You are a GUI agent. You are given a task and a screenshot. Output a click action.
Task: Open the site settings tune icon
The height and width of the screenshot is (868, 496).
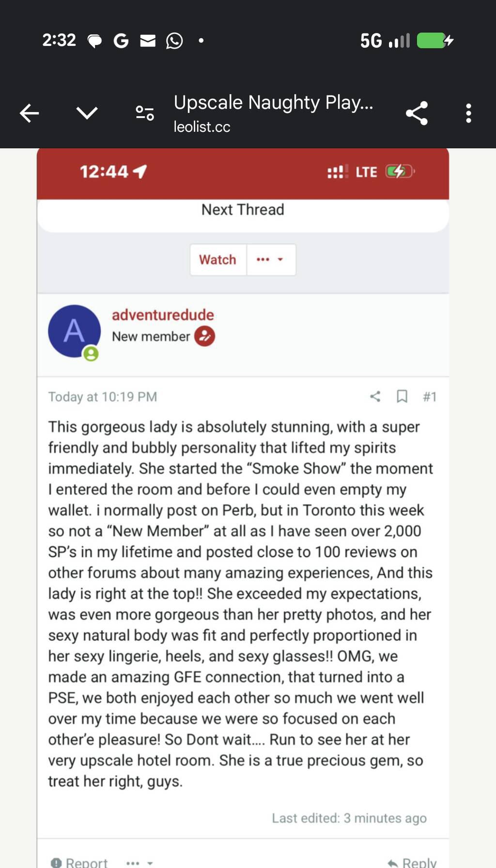[x=144, y=113]
